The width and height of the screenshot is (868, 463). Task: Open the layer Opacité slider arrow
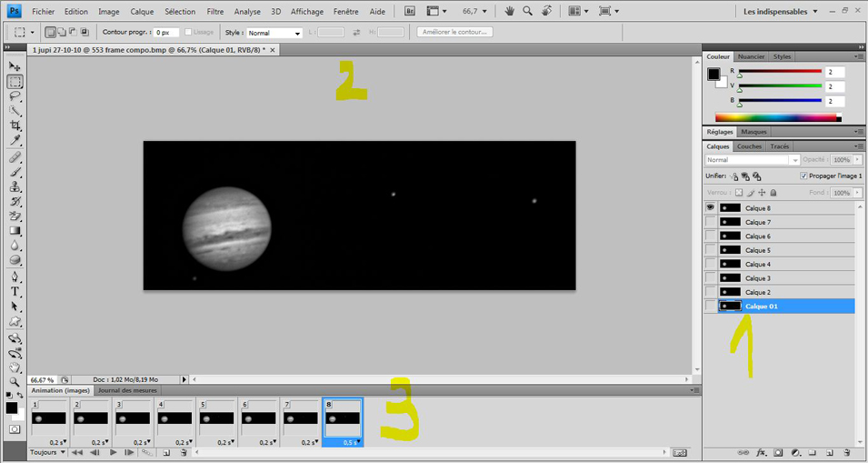pyautogui.click(x=857, y=159)
